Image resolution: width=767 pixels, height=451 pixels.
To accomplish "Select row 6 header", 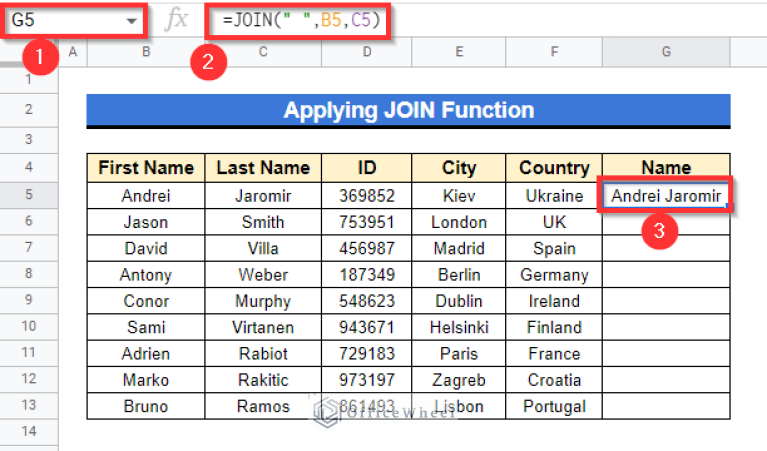I will tap(29, 222).
